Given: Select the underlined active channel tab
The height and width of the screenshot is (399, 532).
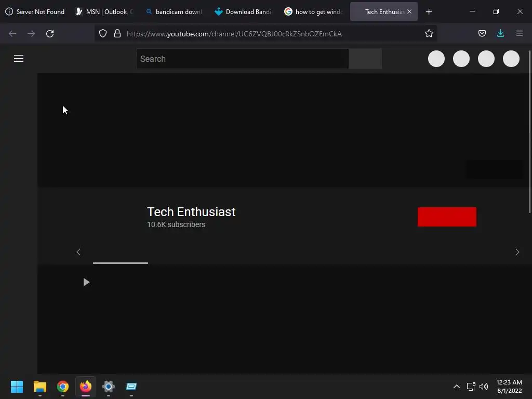Looking at the screenshot, I should point(121,253).
